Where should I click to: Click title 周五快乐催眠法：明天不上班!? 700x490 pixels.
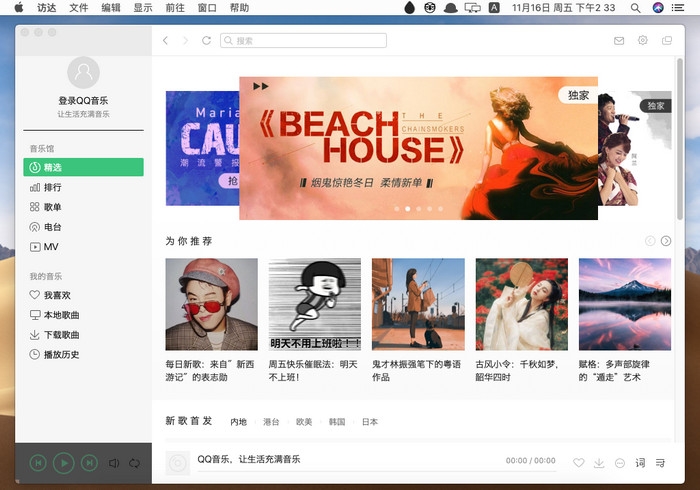click(x=313, y=371)
